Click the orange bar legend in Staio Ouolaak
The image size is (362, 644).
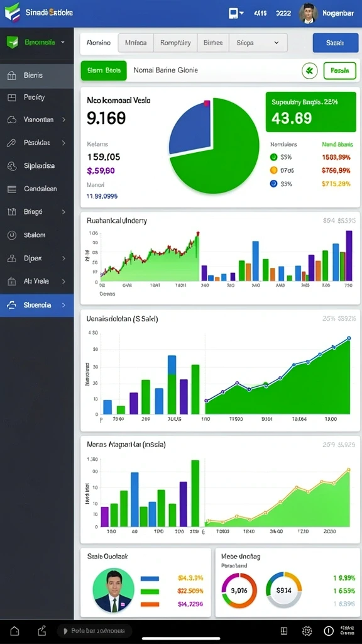point(150,604)
